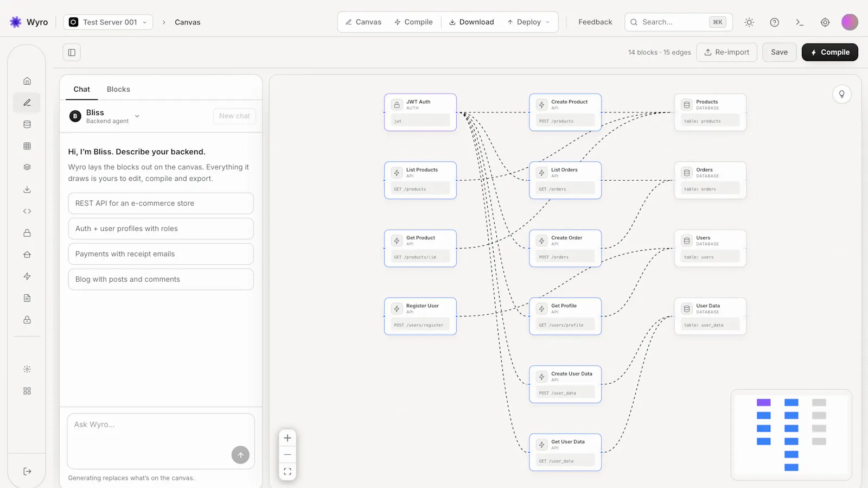Switch to the Blocks tab
The height and width of the screenshot is (488, 868).
pyautogui.click(x=118, y=89)
